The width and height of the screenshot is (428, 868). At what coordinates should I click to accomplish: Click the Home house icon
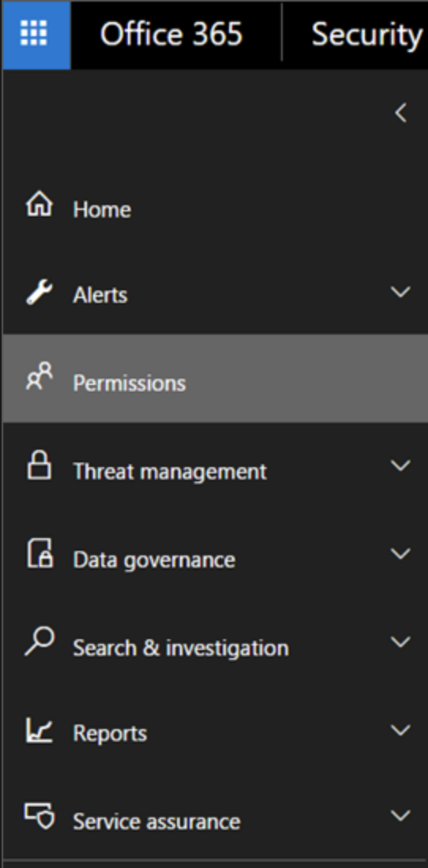[39, 204]
